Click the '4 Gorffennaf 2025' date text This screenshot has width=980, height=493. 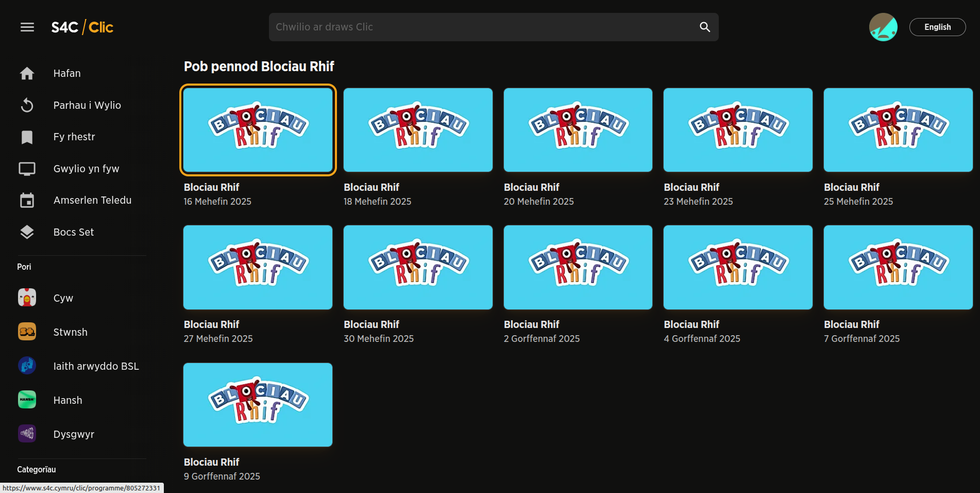coord(702,339)
